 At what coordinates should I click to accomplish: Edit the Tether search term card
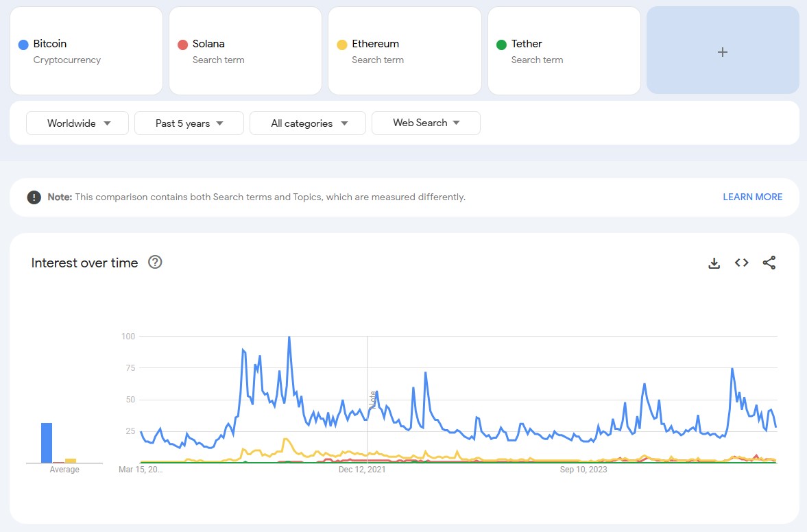(x=564, y=51)
